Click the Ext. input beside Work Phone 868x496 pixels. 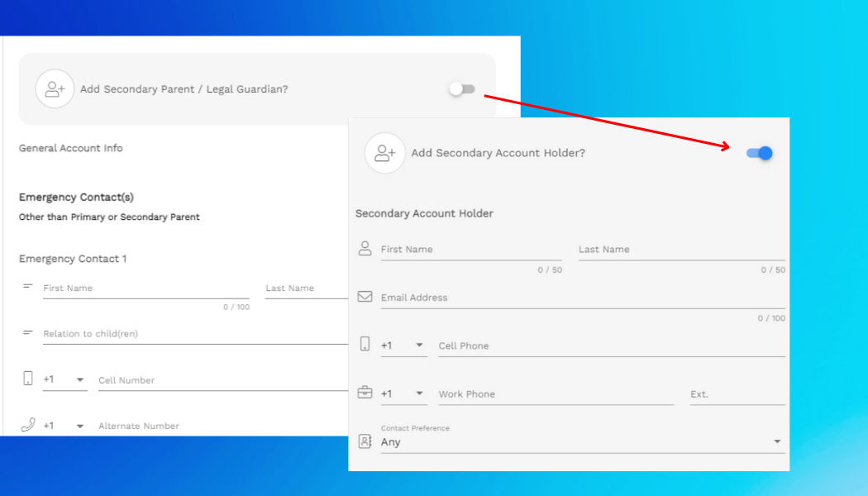736,394
